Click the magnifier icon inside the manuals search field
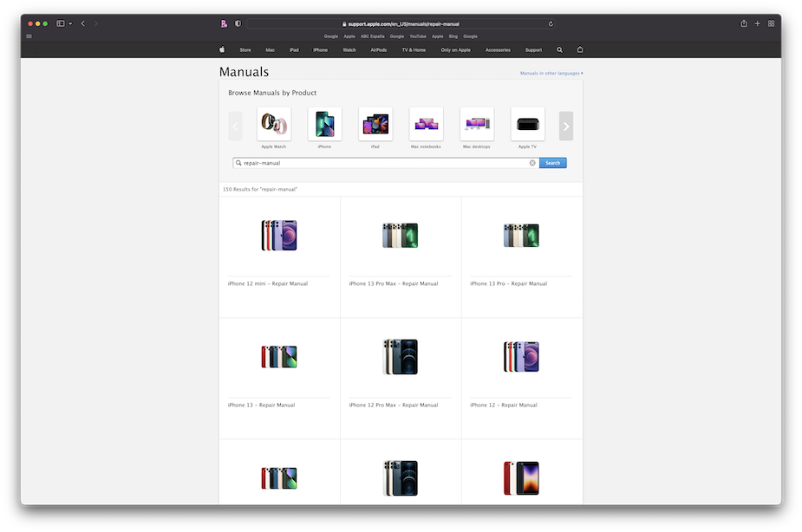Image resolution: width=802 pixels, height=532 pixels. point(238,163)
